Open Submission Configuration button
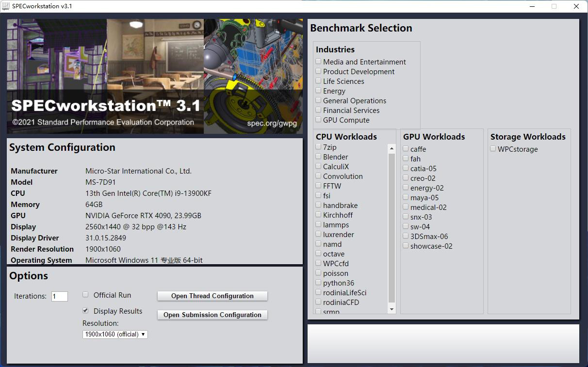 212,315
